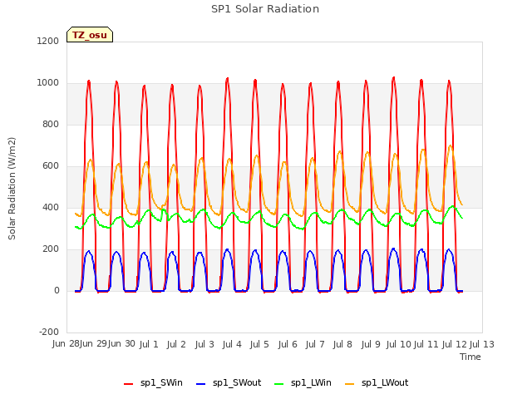Click the orange sp1_LWout legend swatch

(349, 384)
